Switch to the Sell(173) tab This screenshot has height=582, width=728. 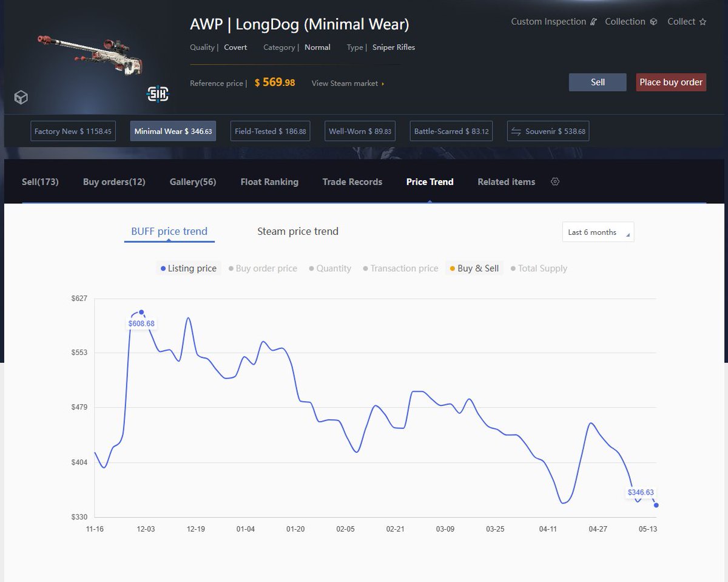tap(40, 181)
